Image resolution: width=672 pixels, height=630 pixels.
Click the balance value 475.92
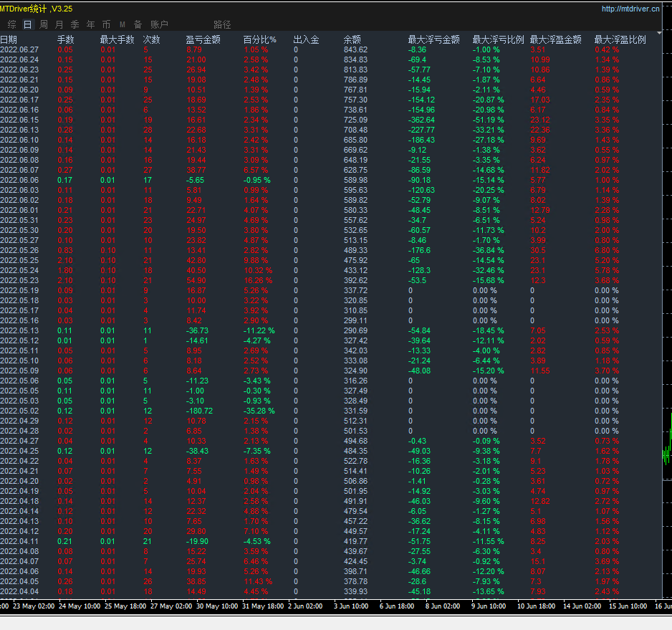pyautogui.click(x=355, y=260)
